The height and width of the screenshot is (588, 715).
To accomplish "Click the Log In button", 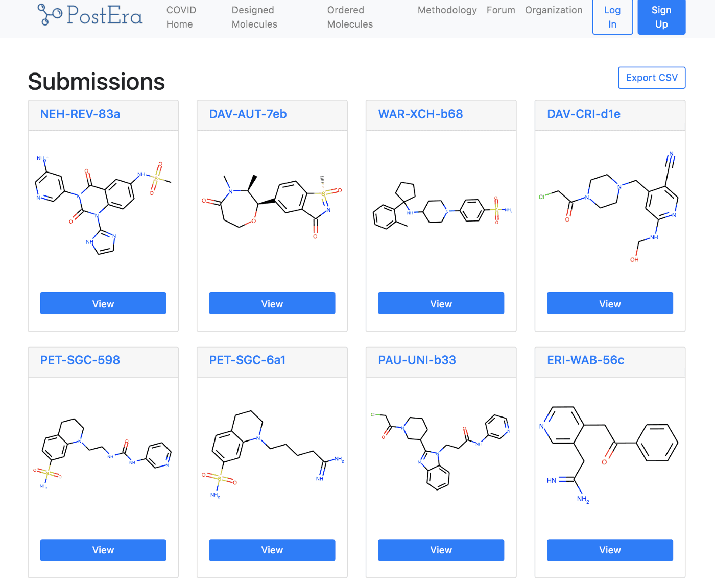I will point(612,17).
